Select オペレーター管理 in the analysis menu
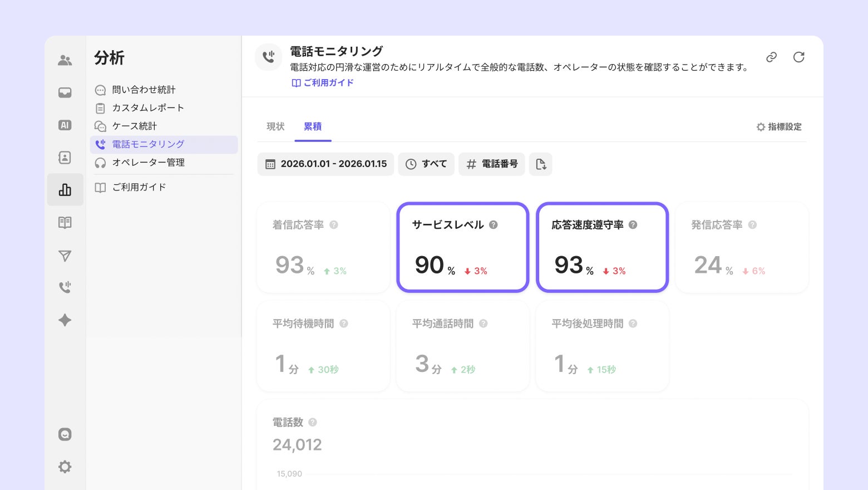 tap(148, 163)
